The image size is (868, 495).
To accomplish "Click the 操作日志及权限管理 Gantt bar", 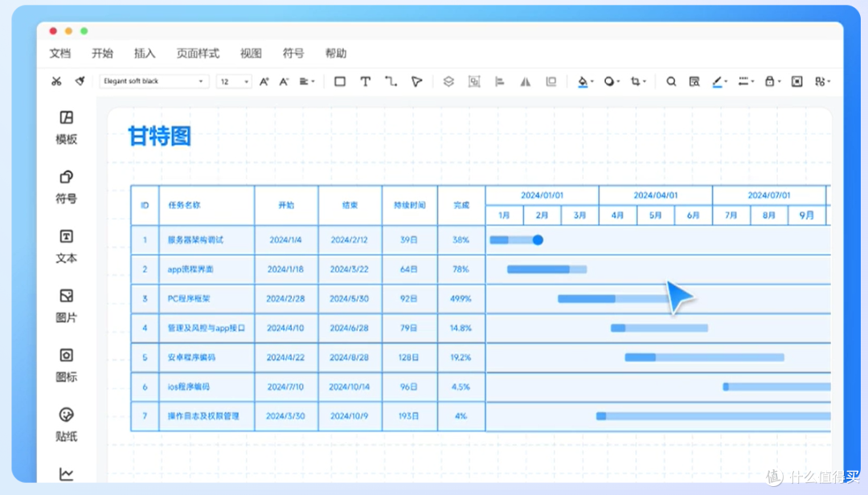I will point(714,415).
